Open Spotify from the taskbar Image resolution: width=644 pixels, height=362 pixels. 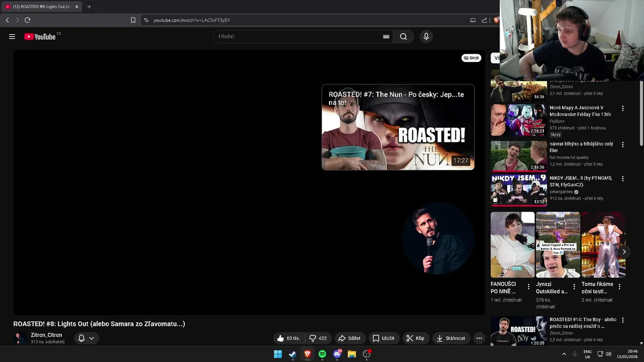coord(322,354)
